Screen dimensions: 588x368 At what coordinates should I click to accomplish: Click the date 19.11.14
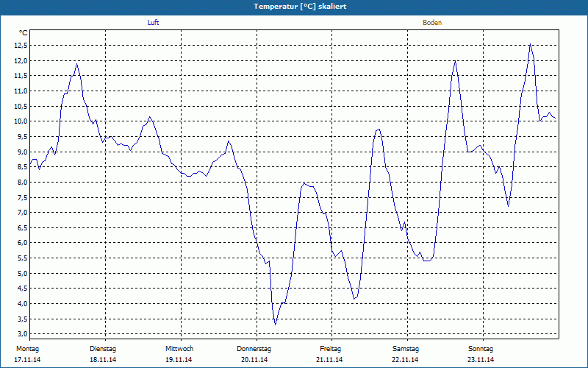[179, 360]
